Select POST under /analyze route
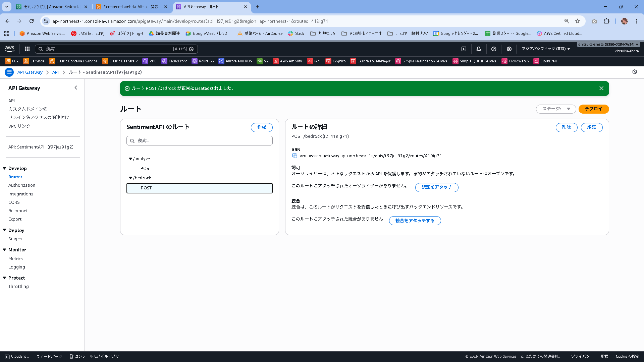Screen dimensions: 644x362 coord(146,168)
